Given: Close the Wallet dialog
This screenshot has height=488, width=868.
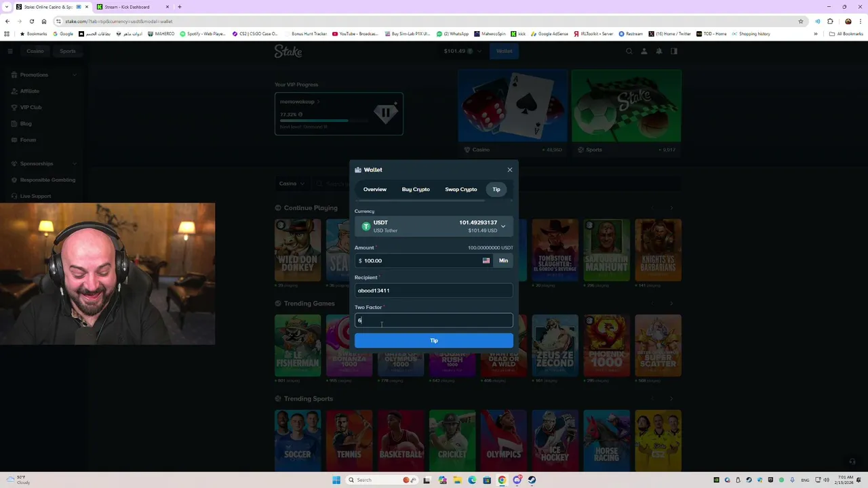Looking at the screenshot, I should coord(510,170).
